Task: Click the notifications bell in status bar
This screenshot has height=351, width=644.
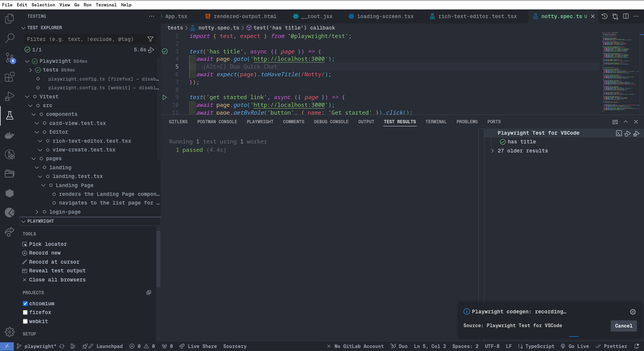Action: click(637, 346)
